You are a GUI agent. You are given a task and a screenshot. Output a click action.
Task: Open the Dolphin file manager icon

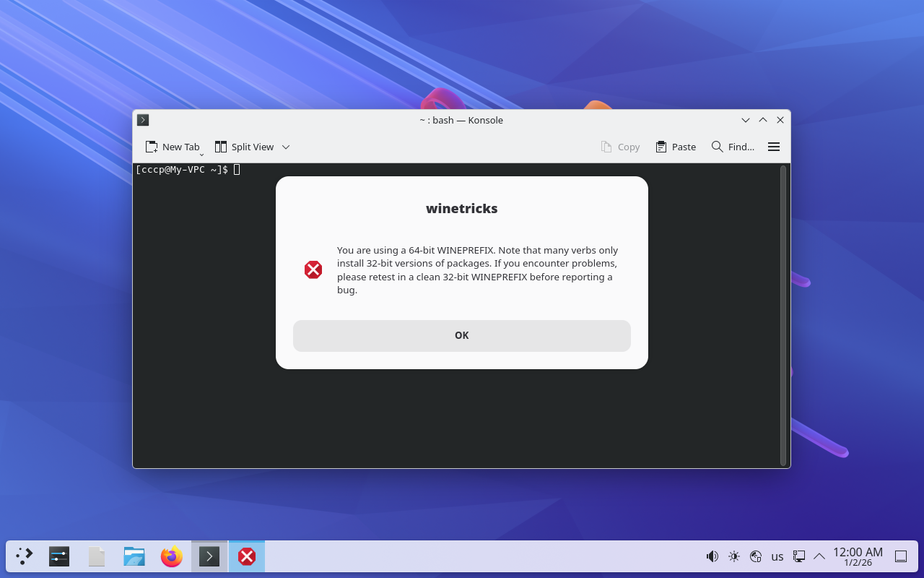point(134,556)
